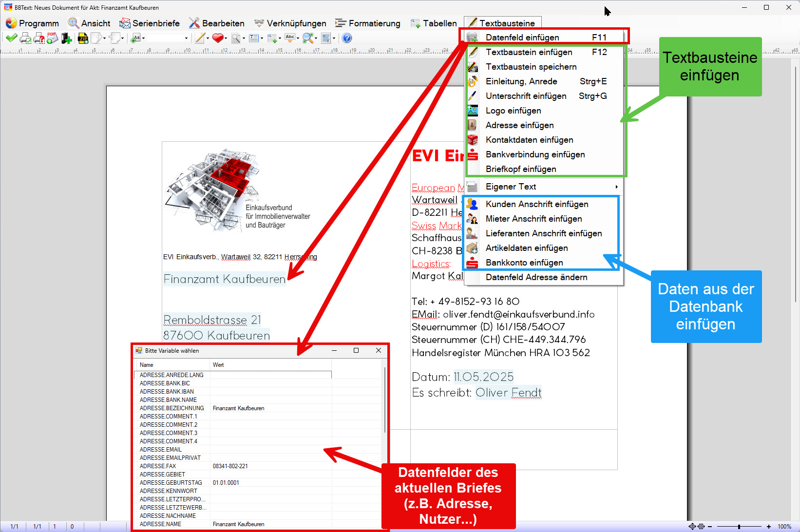Open the font selection combo box arrow
This screenshot has height=532, width=800.
point(186,38)
